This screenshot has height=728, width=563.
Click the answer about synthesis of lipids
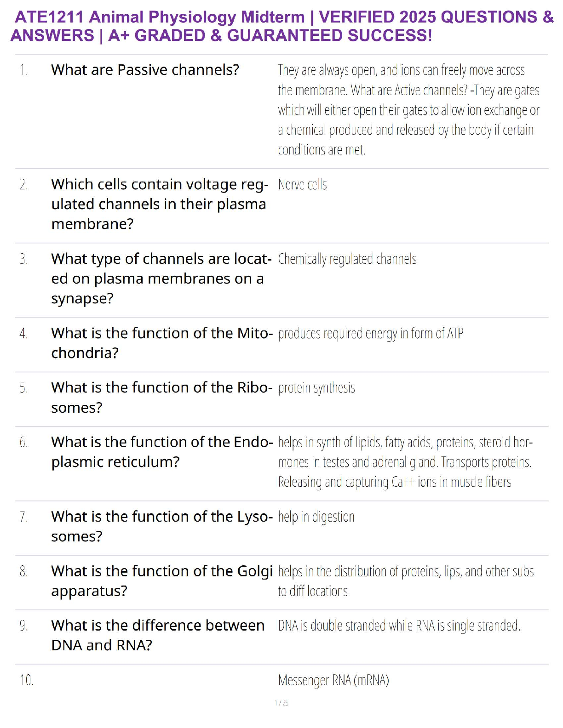[x=405, y=462]
